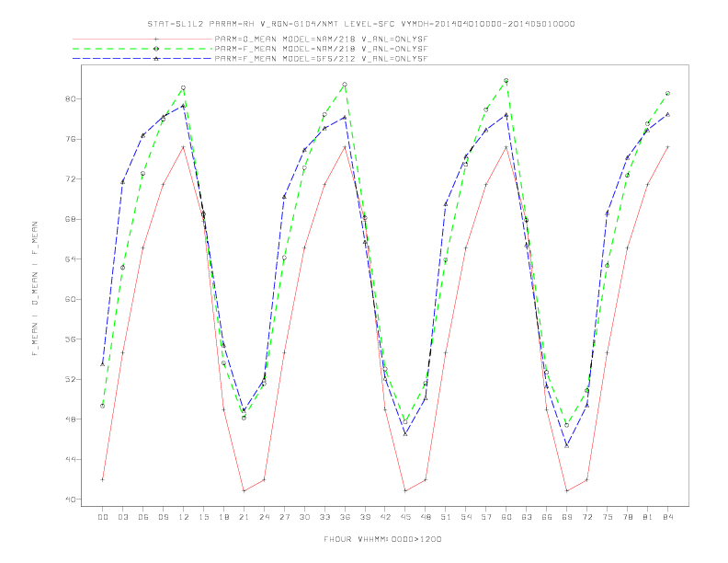The height and width of the screenshot is (563, 728).
Task: Click the x-axis tick label 69
Action: click(567, 517)
